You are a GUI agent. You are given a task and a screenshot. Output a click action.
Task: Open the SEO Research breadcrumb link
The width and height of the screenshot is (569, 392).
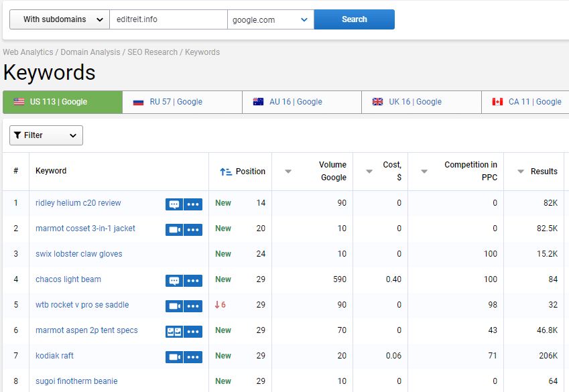click(x=152, y=52)
